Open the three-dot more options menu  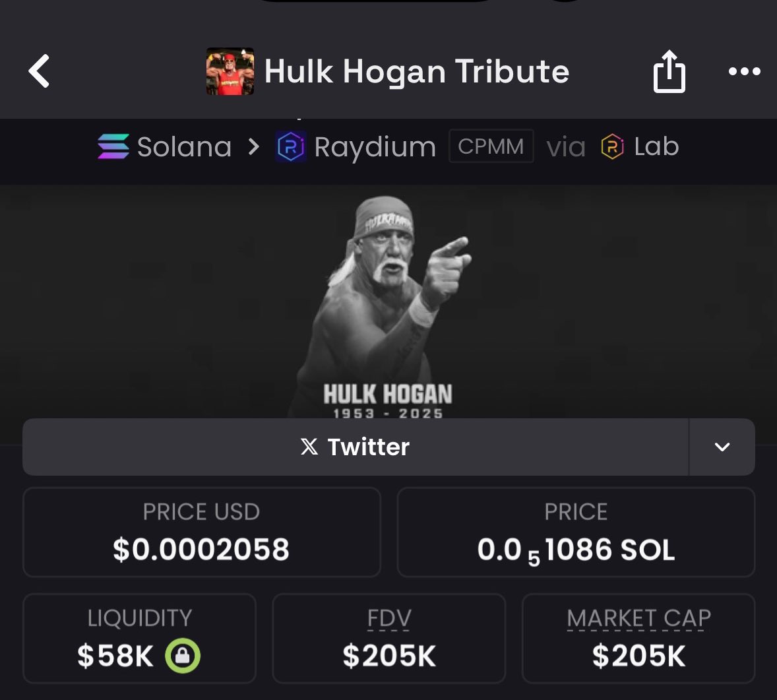[744, 71]
